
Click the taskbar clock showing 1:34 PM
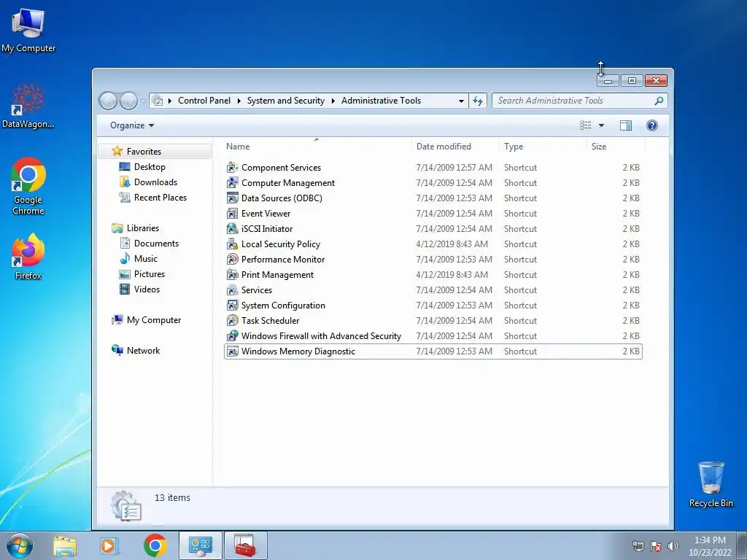click(x=710, y=546)
